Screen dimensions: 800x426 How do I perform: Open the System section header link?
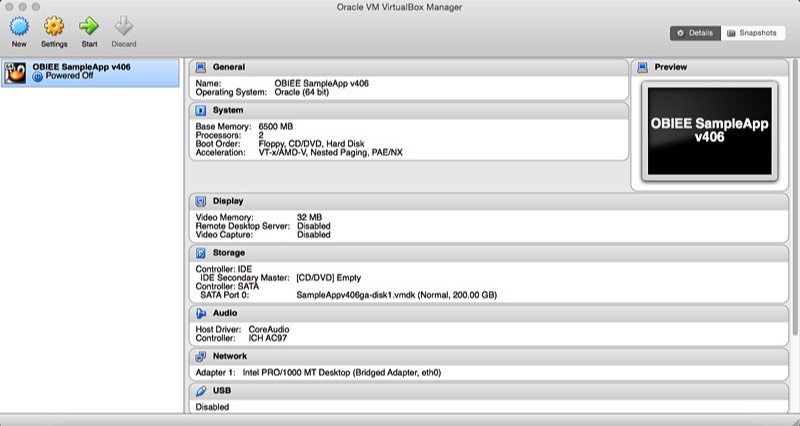pyautogui.click(x=228, y=110)
